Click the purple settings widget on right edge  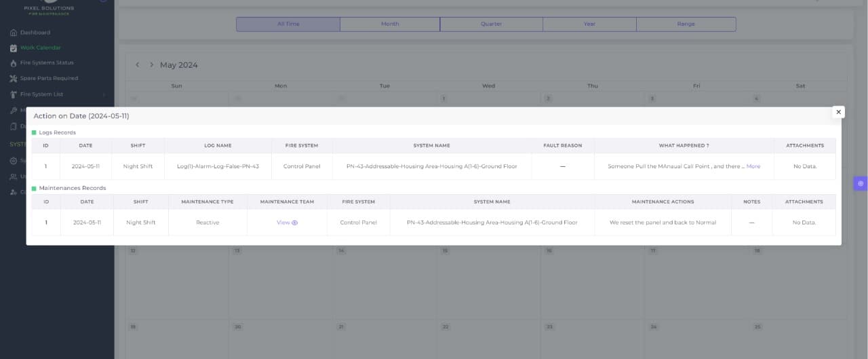click(x=861, y=183)
